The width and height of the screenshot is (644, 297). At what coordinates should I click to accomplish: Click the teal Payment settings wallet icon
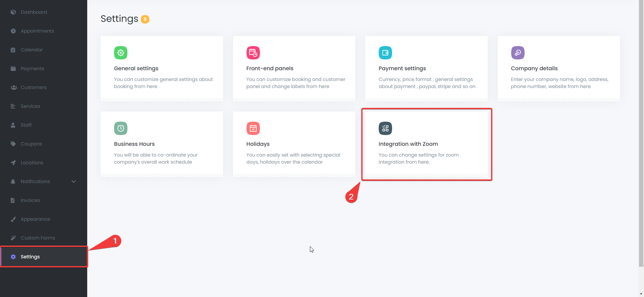click(385, 53)
